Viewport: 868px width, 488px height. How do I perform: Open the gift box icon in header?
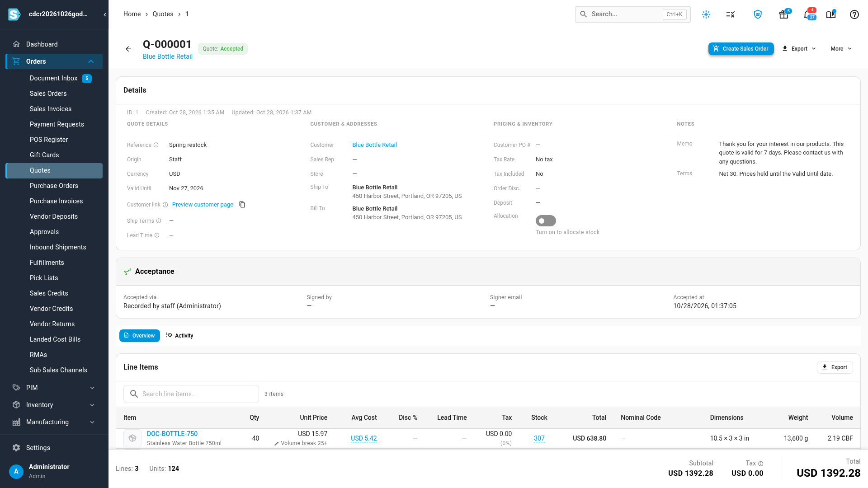[784, 14]
